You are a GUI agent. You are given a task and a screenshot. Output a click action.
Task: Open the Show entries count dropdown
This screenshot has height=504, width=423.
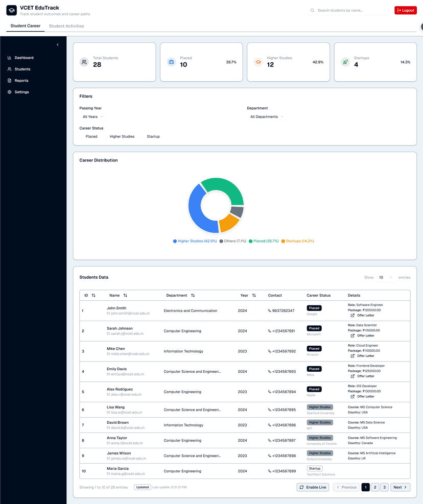(x=386, y=278)
